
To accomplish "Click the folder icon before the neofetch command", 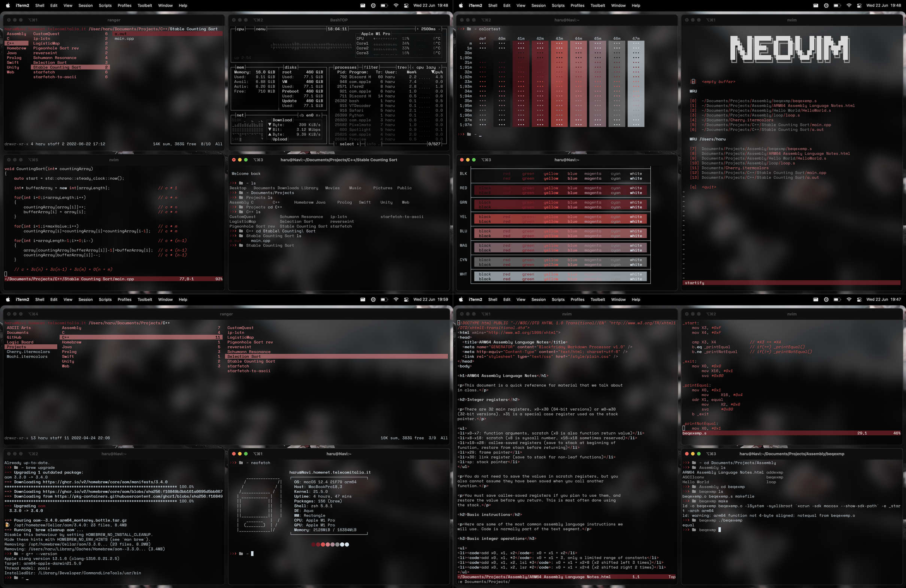I will (x=241, y=463).
